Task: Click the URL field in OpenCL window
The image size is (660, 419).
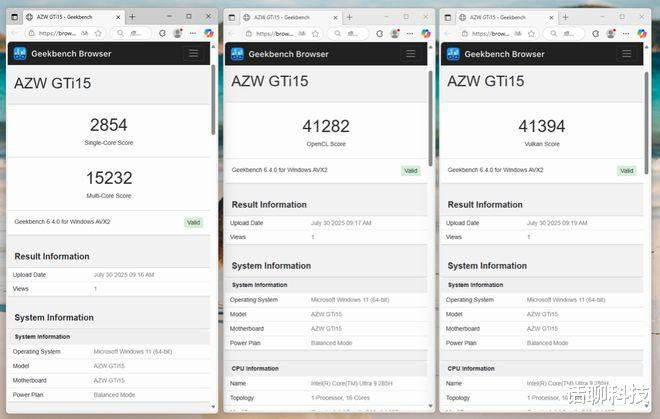Action: coord(282,33)
